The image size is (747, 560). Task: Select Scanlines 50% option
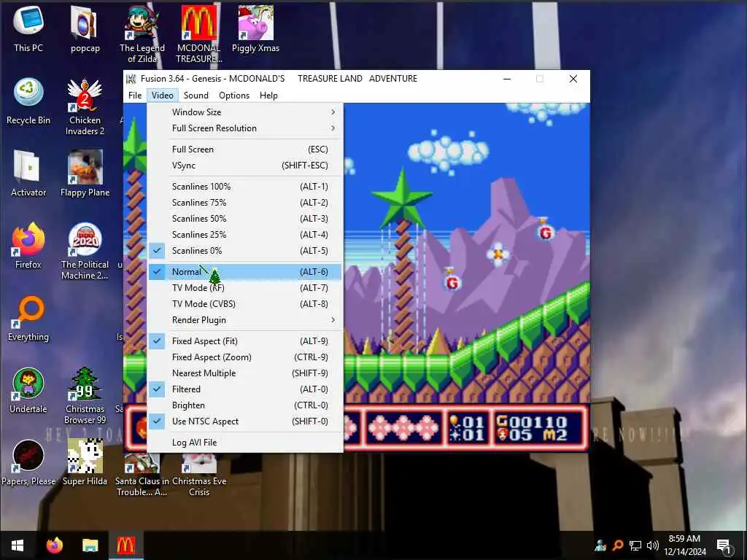pyautogui.click(x=245, y=219)
